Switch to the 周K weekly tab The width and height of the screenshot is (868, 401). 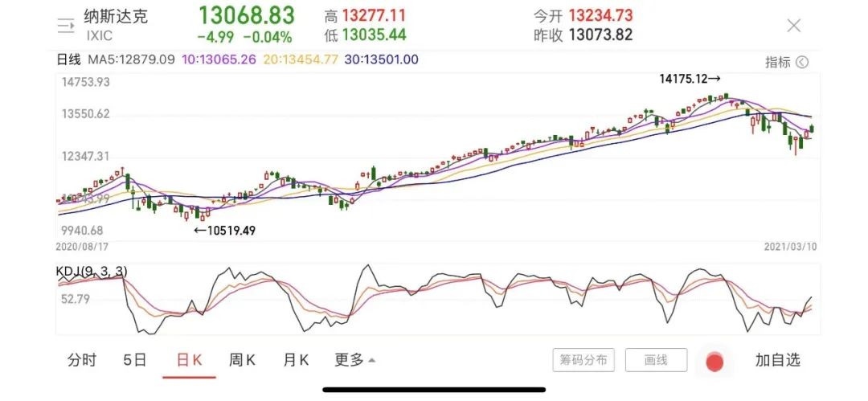(x=242, y=360)
